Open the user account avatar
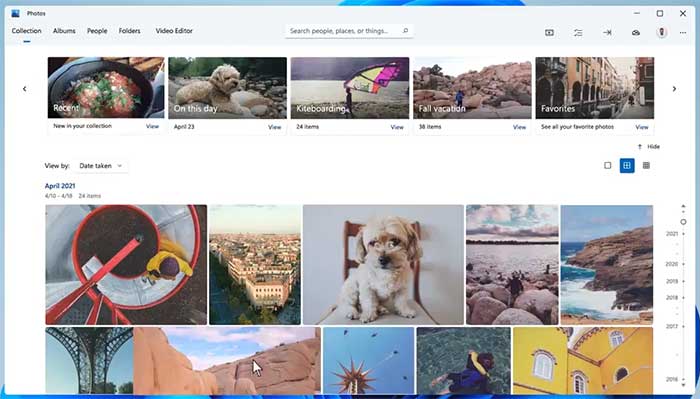700x399 pixels. [x=662, y=32]
